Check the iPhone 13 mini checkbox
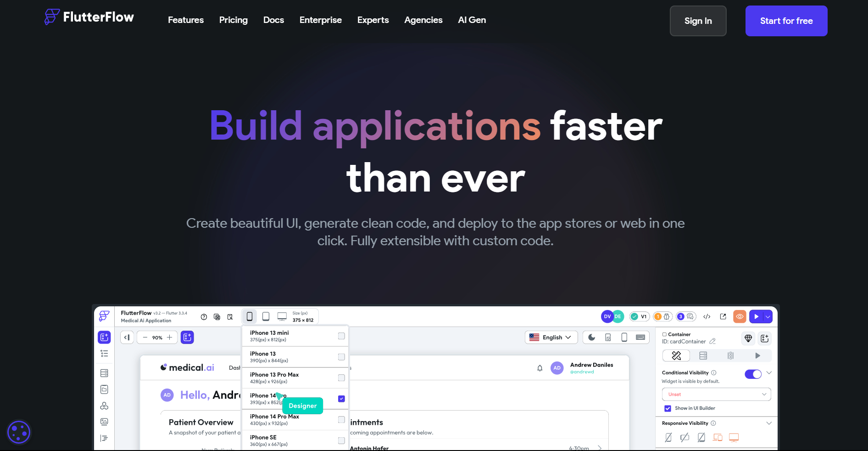868x451 pixels. click(x=341, y=336)
